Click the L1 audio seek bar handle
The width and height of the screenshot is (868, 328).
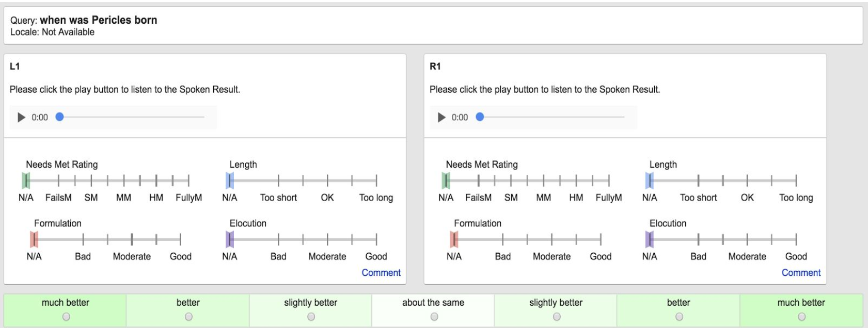59,117
